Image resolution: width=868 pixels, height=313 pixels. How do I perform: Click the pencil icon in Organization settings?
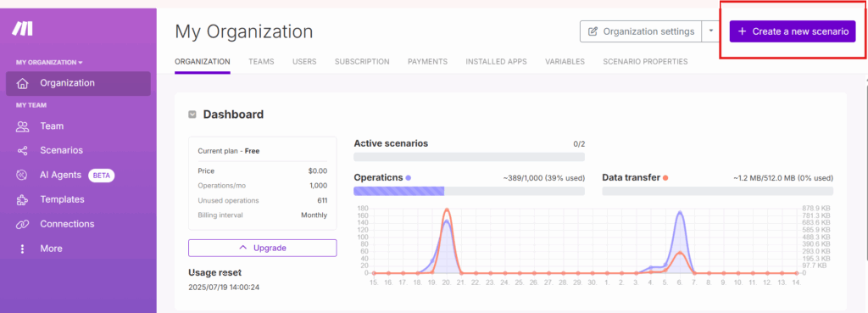click(593, 31)
